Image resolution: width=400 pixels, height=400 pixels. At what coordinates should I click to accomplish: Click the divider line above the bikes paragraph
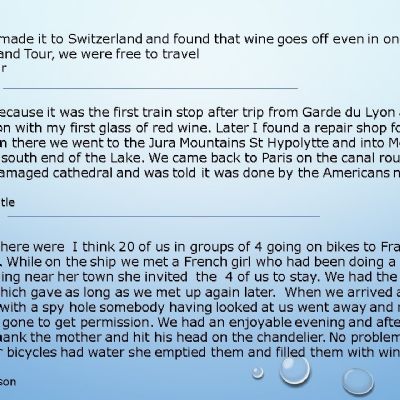click(x=164, y=216)
